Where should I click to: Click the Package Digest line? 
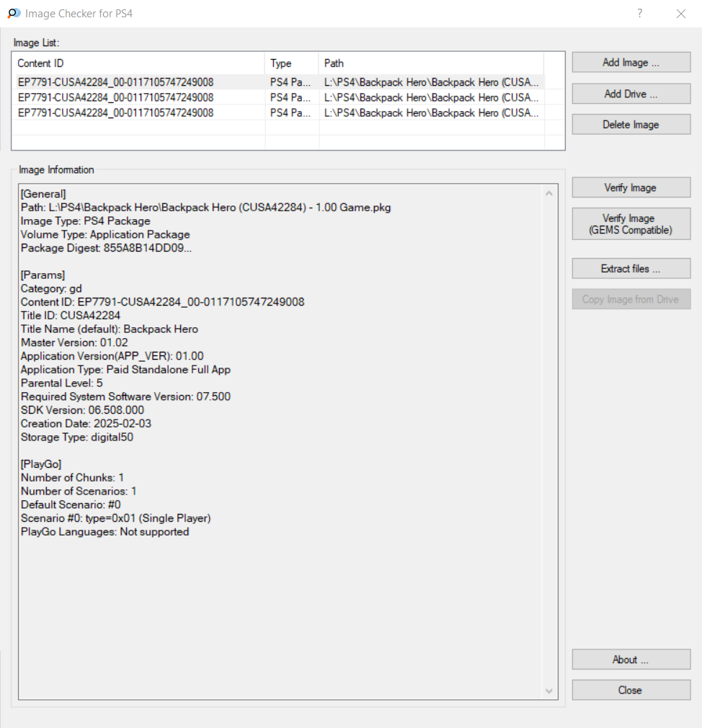(106, 248)
